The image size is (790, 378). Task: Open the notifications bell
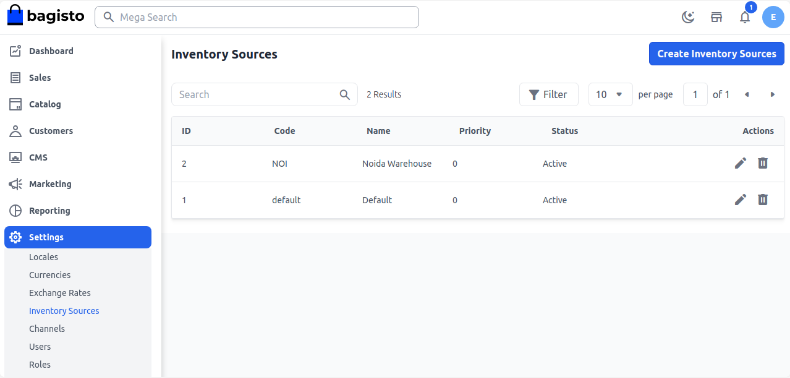(745, 17)
